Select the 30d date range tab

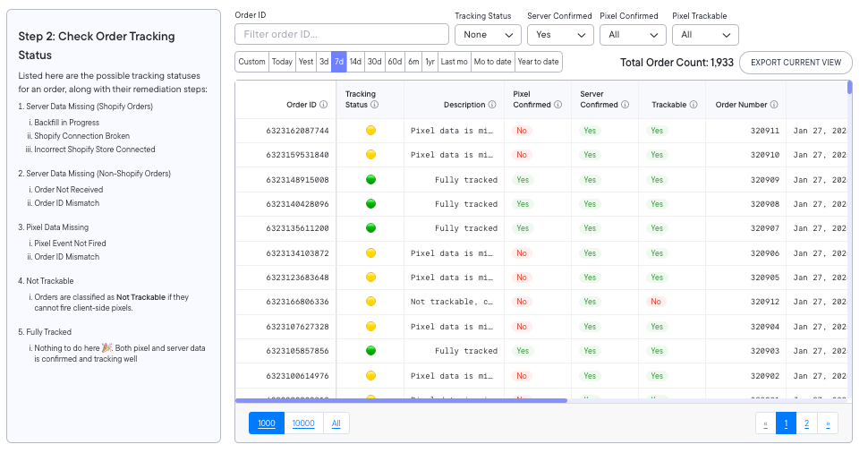click(375, 62)
